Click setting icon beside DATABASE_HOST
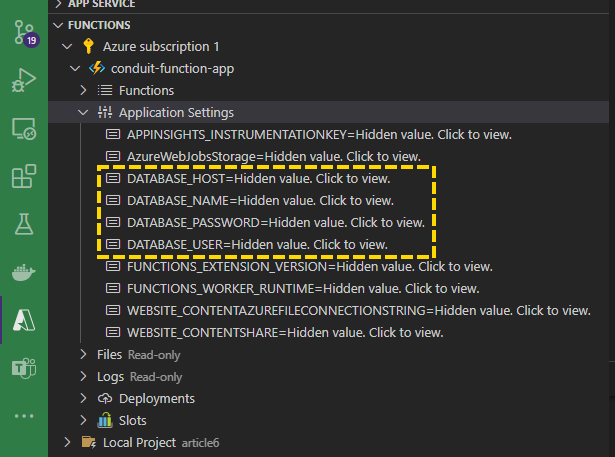The height and width of the screenshot is (457, 615). point(113,178)
